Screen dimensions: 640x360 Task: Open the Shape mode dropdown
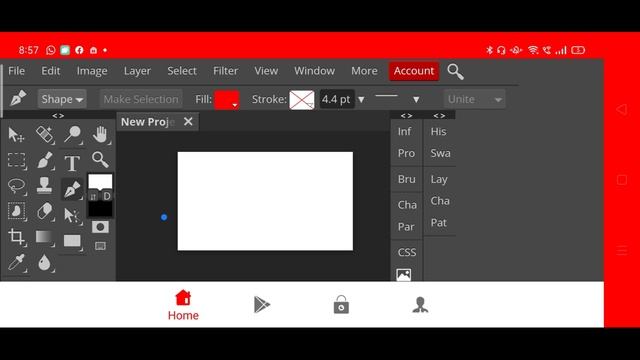[62, 99]
